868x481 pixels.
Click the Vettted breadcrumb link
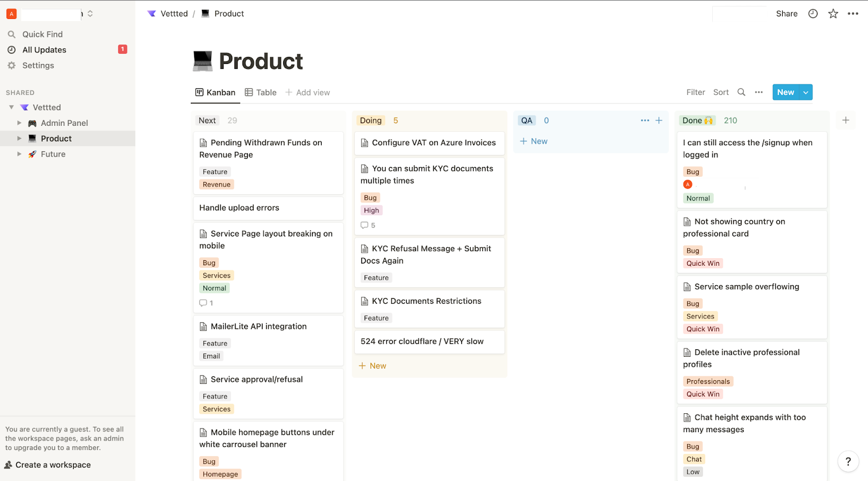pyautogui.click(x=174, y=14)
